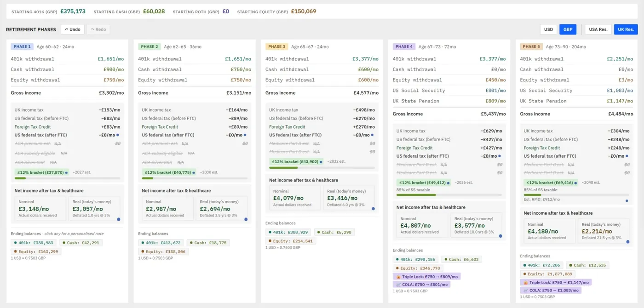This screenshot has height=308, width=644.
Task: Click blue info dot beside Phase 1 US federal tax
Action: [x=118, y=135]
